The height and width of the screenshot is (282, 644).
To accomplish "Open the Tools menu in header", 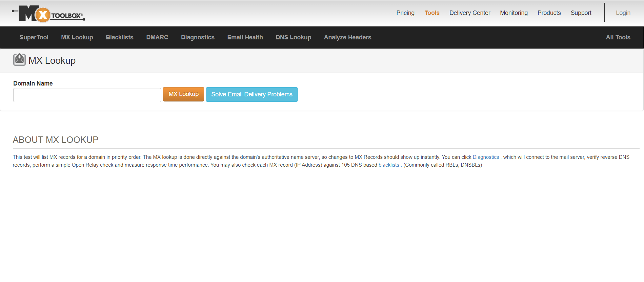I will (x=432, y=13).
